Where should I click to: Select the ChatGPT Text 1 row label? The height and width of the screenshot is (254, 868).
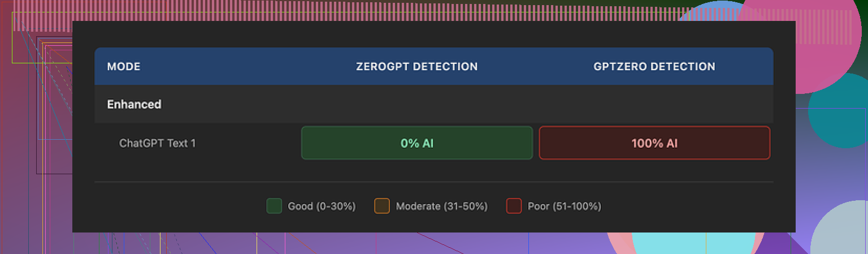coord(158,143)
